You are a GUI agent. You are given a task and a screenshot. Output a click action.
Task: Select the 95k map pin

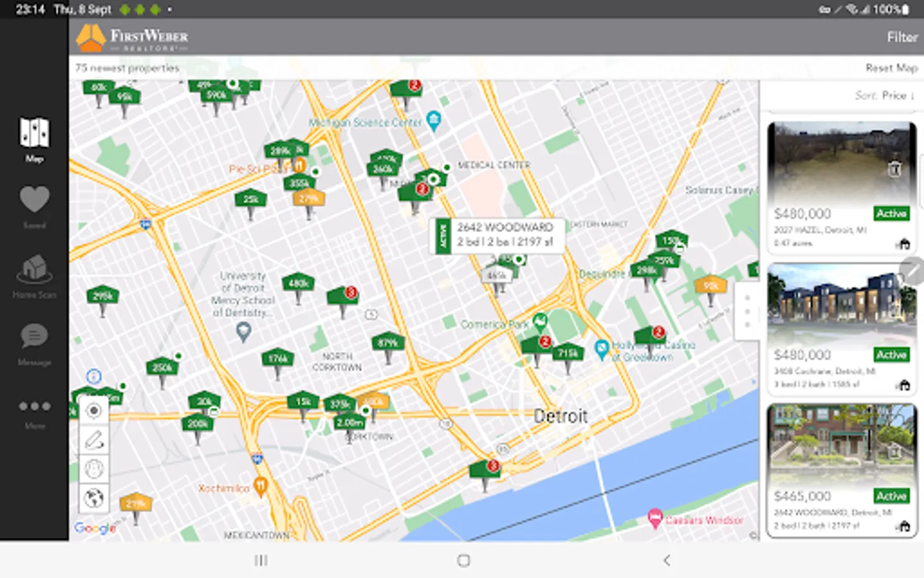click(x=124, y=98)
